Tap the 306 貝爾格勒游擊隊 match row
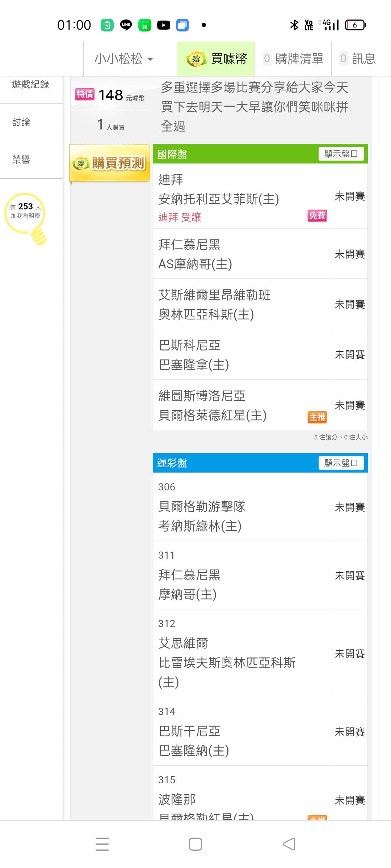The width and height of the screenshot is (391, 868). pyautogui.click(x=242, y=507)
